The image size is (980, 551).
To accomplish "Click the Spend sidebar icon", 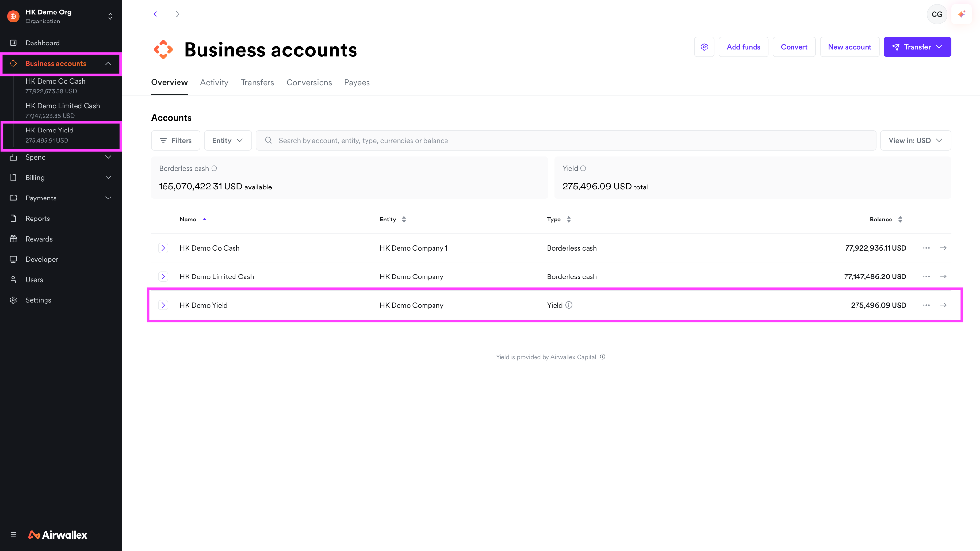I will tap(13, 157).
